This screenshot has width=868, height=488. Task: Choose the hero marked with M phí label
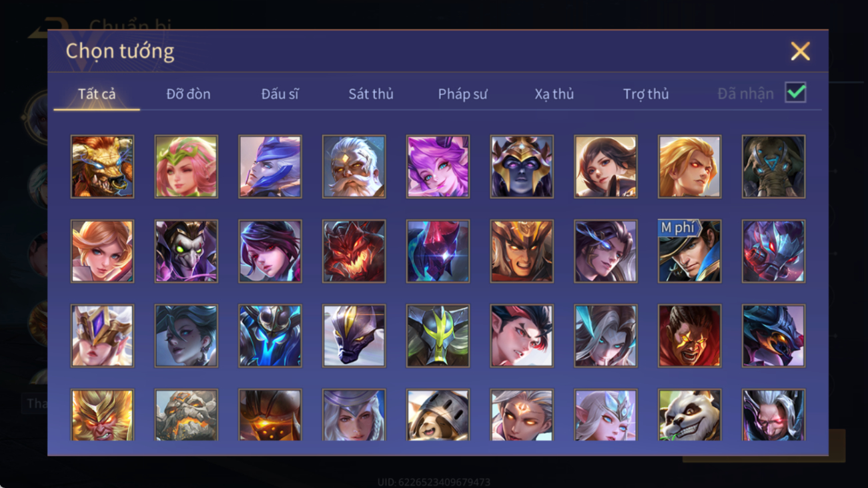point(689,251)
